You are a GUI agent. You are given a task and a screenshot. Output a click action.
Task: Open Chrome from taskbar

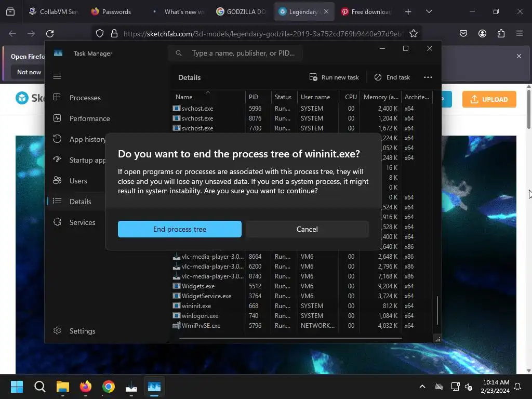[109, 387]
